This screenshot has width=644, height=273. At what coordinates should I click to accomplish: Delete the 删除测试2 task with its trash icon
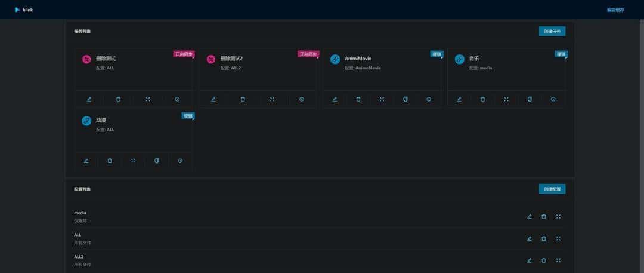[243, 99]
